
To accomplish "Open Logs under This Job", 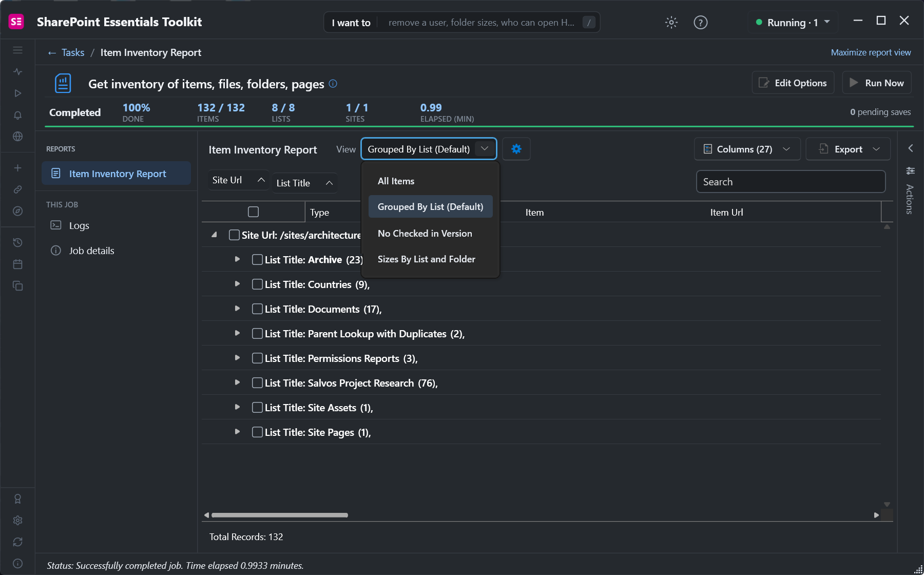I will point(79,225).
